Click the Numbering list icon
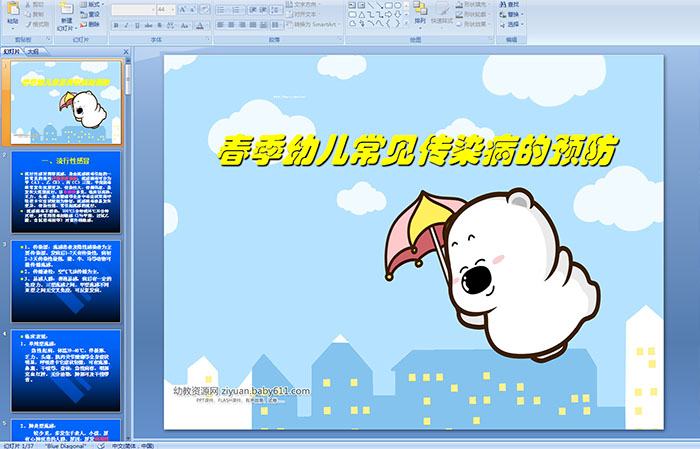This screenshot has width=700, height=449. coord(237,10)
